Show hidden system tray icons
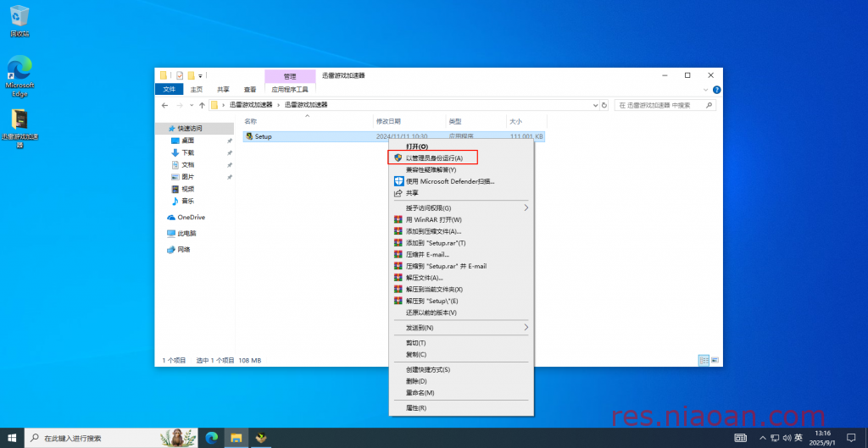 764,438
